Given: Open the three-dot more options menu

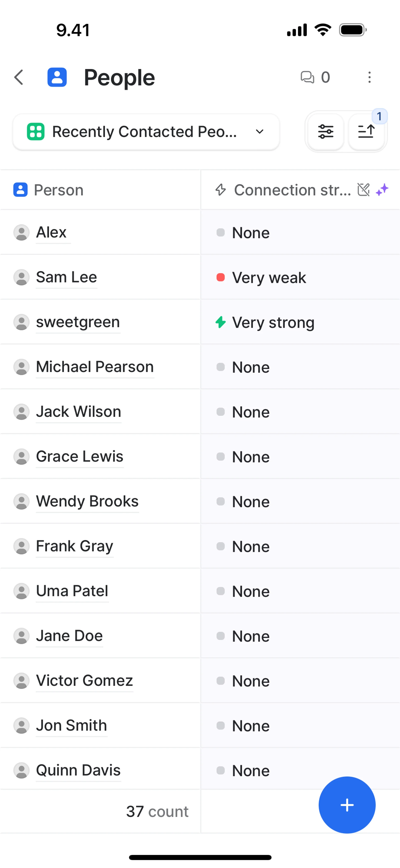Looking at the screenshot, I should (369, 78).
